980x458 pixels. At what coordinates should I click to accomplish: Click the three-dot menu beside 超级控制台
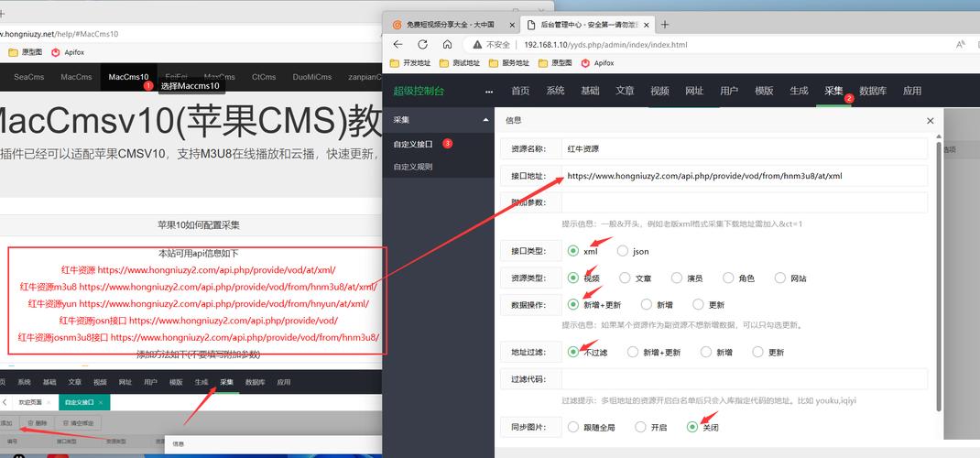(489, 92)
